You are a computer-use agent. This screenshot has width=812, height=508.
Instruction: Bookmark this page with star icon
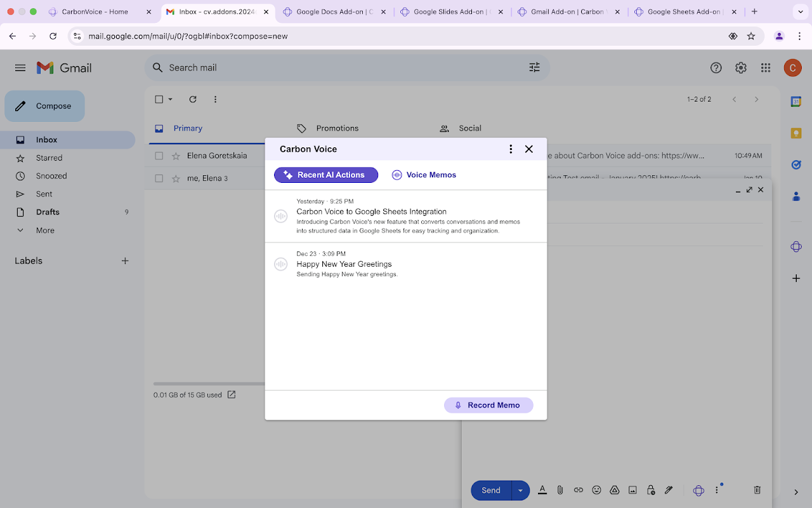[x=751, y=36]
